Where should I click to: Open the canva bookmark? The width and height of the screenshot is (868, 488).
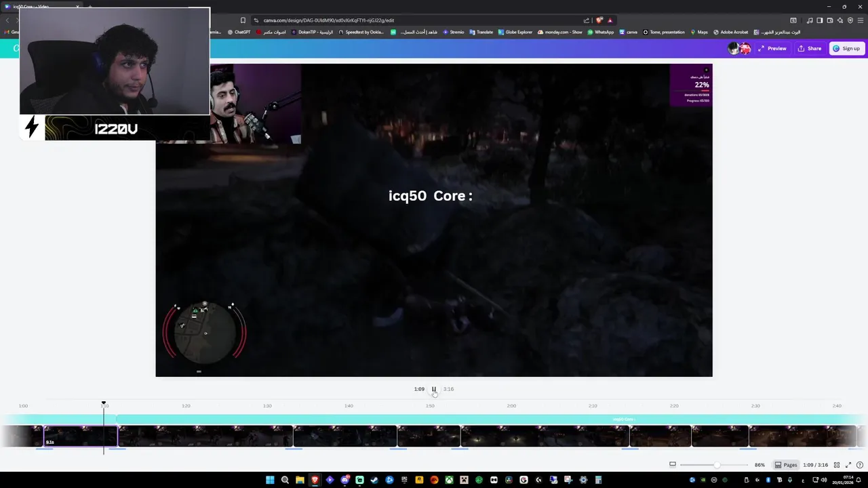click(x=628, y=32)
